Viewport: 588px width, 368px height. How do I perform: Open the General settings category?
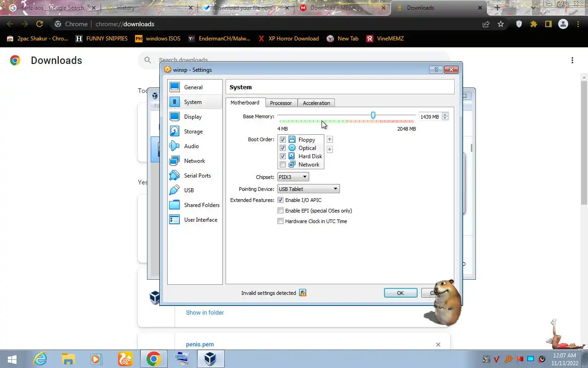(195, 87)
